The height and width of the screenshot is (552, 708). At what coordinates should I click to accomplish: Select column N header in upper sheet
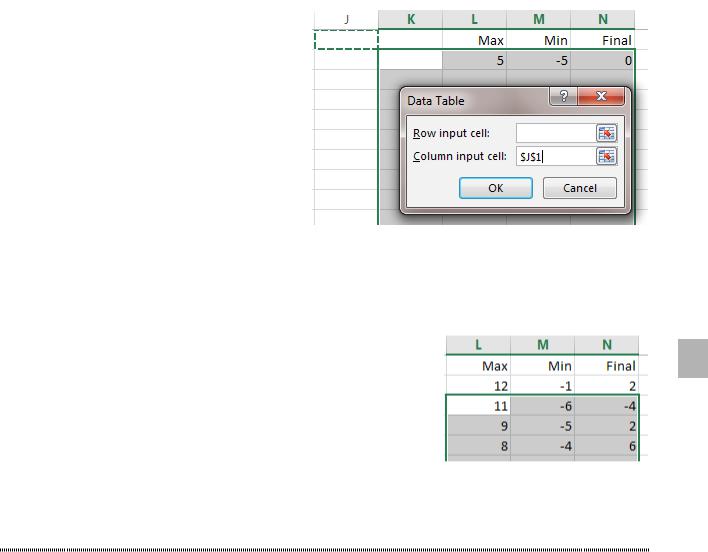coord(603,19)
